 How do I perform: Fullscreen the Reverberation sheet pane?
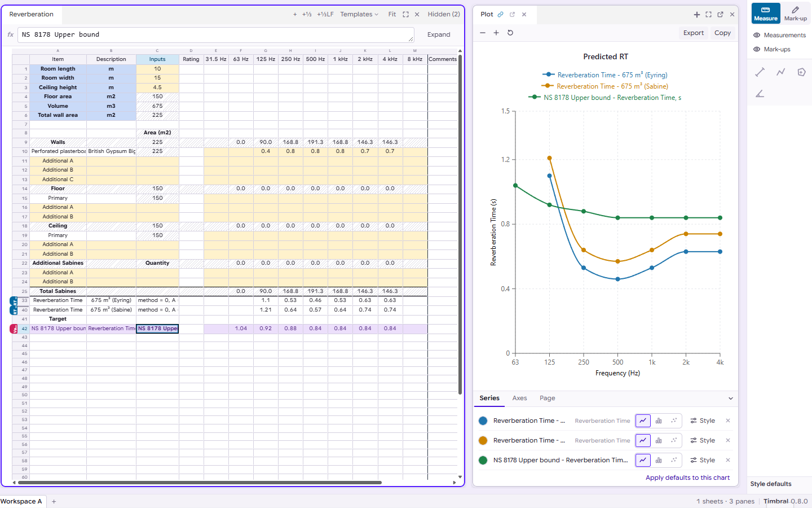coord(405,15)
